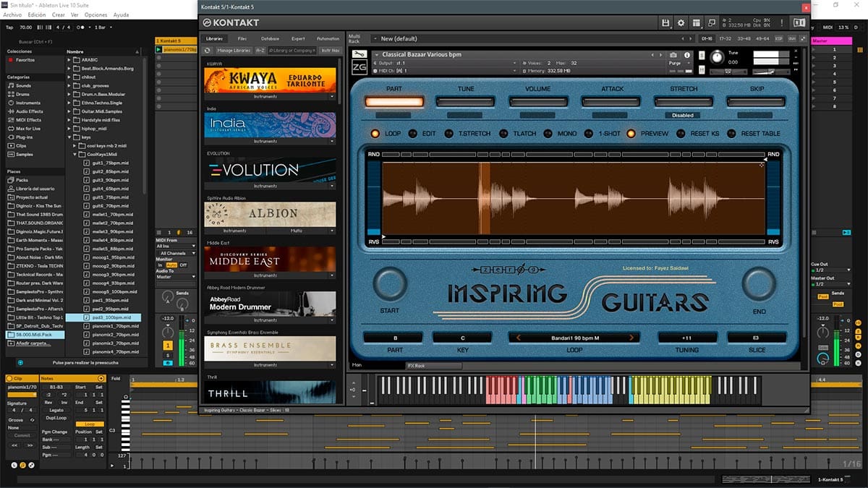The width and height of the screenshot is (868, 488).
Task: Click the Kontakt panic exclamation icon
Action: (x=781, y=23)
